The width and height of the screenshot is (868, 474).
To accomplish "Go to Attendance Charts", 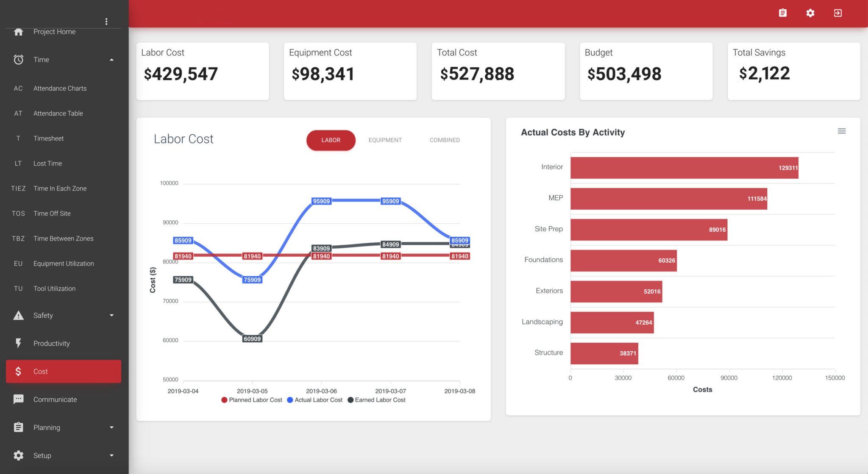I will pyautogui.click(x=60, y=88).
